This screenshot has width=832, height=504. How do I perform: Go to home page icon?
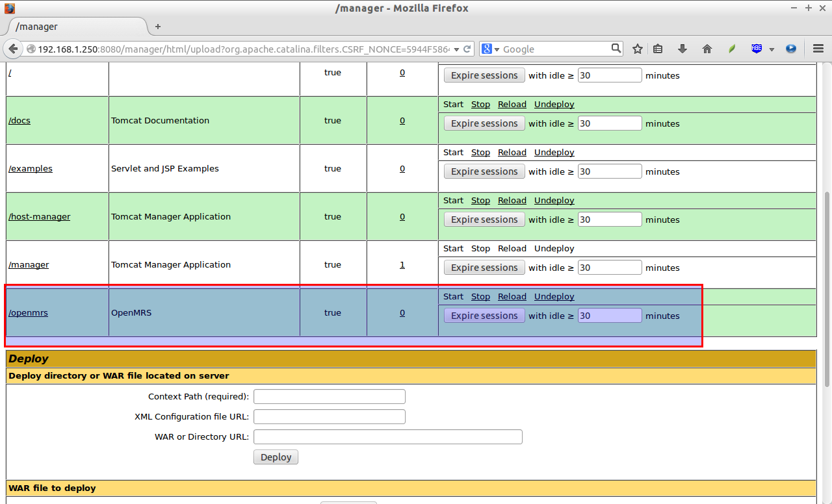(x=707, y=49)
